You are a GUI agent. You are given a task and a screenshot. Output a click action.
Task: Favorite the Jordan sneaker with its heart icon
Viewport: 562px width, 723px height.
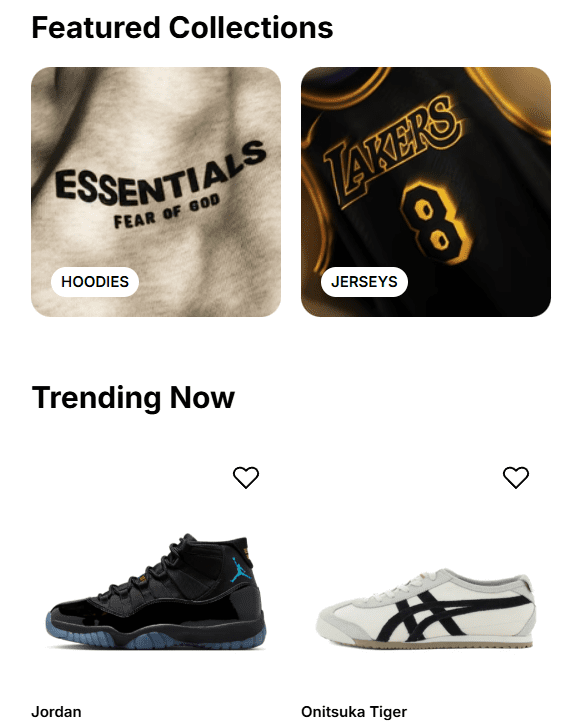point(246,477)
